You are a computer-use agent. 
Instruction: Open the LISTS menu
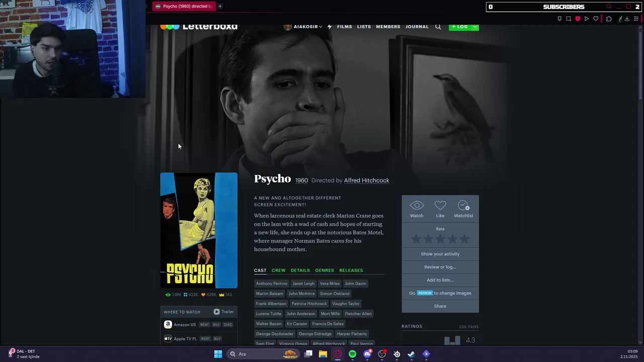click(364, 27)
